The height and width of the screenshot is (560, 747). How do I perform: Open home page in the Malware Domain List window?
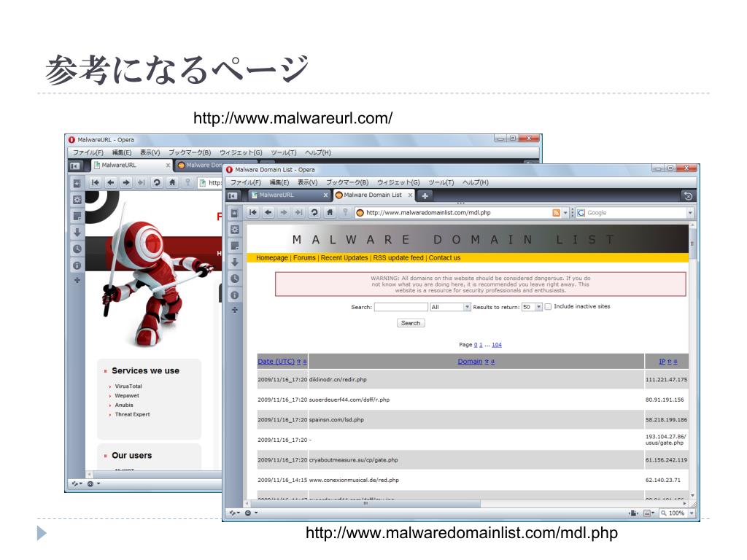330,213
